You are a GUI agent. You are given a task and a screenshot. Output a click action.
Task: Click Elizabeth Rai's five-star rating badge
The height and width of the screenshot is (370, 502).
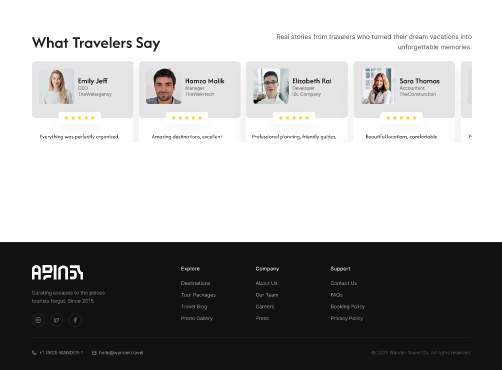coord(294,118)
